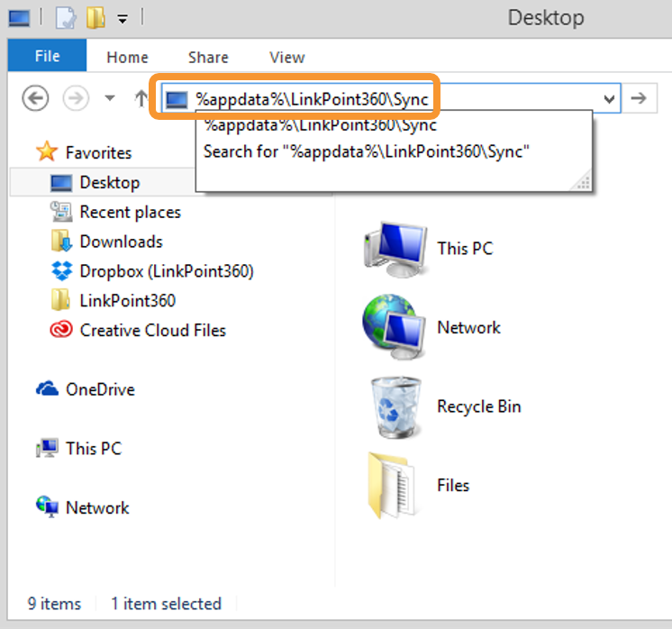Switch to the View ribbon tab

click(x=287, y=57)
